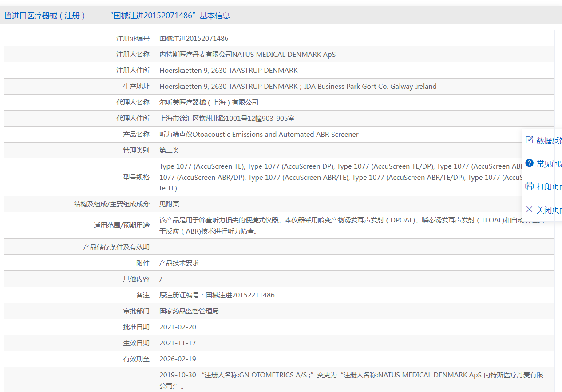
Task: Click the 其他内容 row label
Action: [136, 279]
